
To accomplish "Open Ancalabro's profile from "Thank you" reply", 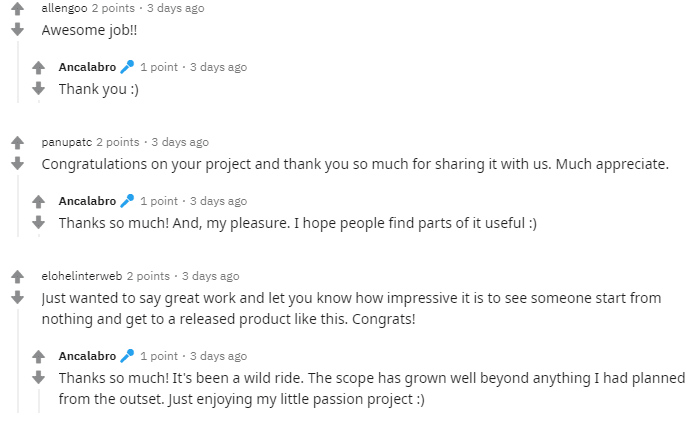I will click(x=87, y=67).
